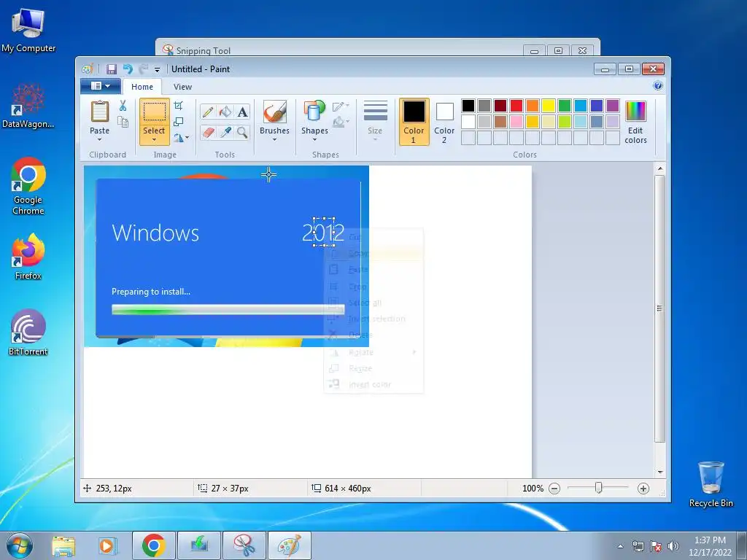The height and width of the screenshot is (560, 747).
Task: Click the Edit colors rainbow icon
Action: (x=635, y=112)
